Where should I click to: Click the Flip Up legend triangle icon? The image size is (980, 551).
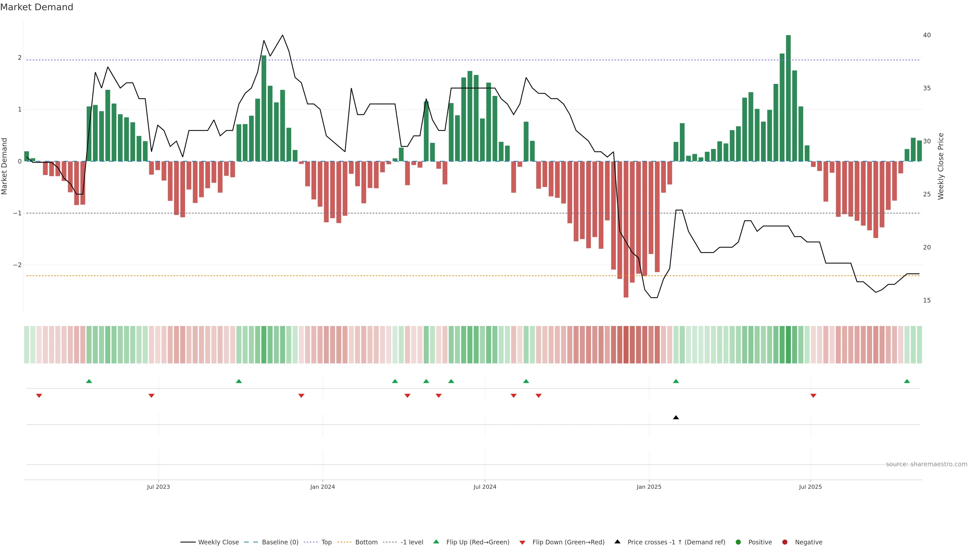(x=436, y=542)
